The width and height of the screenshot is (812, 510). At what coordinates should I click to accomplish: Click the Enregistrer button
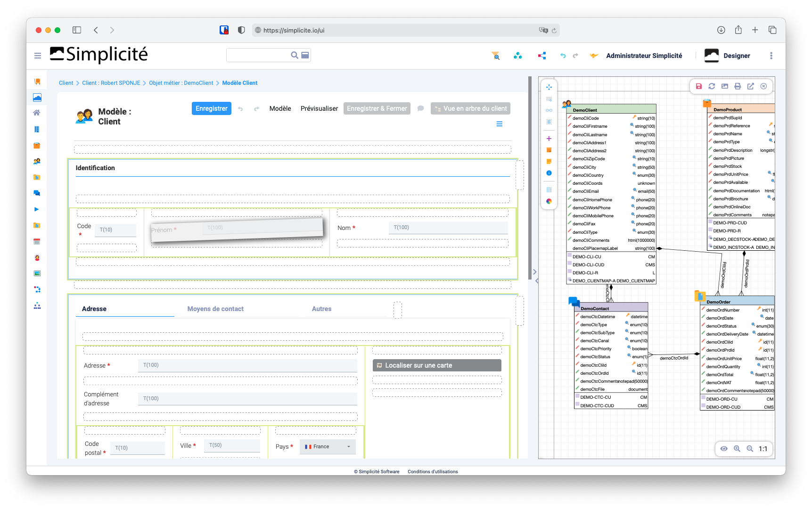[x=212, y=108]
